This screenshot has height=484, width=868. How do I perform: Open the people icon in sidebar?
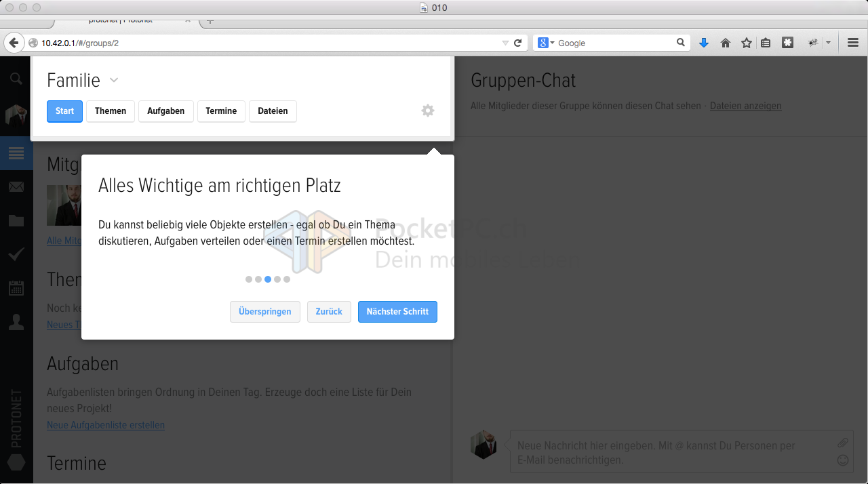(x=16, y=322)
